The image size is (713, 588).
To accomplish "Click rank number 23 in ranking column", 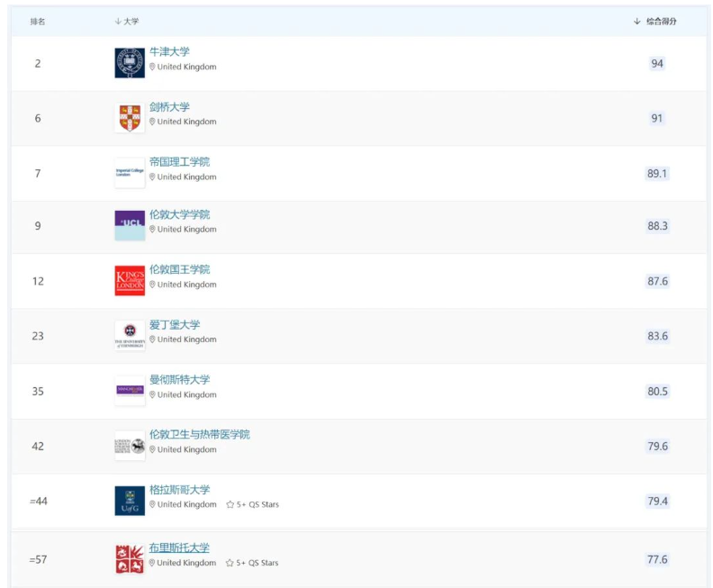I will (x=38, y=336).
